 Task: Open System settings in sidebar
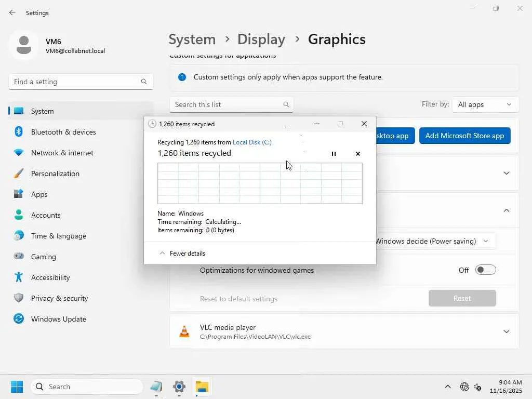81,111
